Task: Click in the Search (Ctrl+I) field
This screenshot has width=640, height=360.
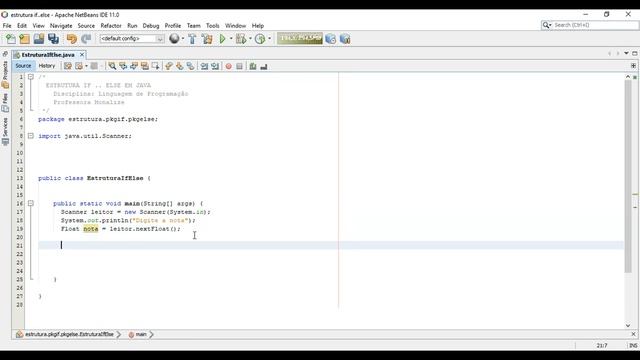Action: 595,25
